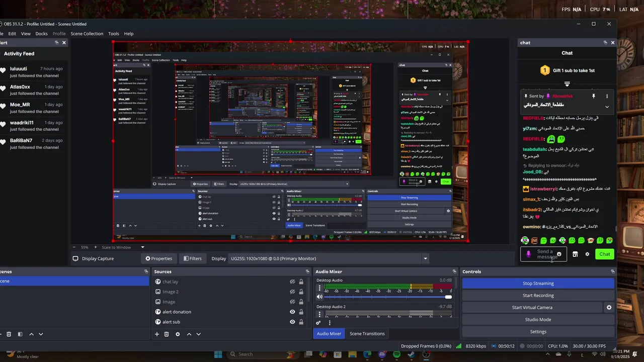644x362 pixels.
Task: Select the Image 2 source row
Action: point(229,292)
